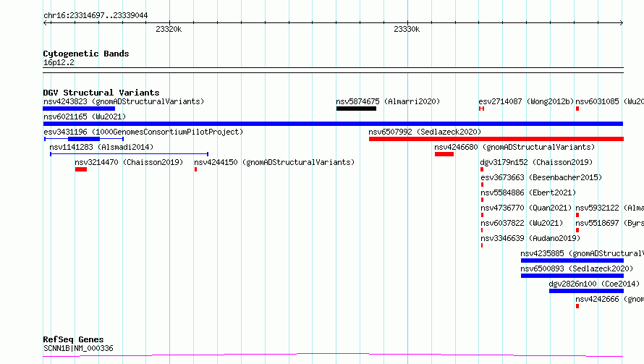Open the nsv5874675 (Almarri2020) label

pos(388,101)
